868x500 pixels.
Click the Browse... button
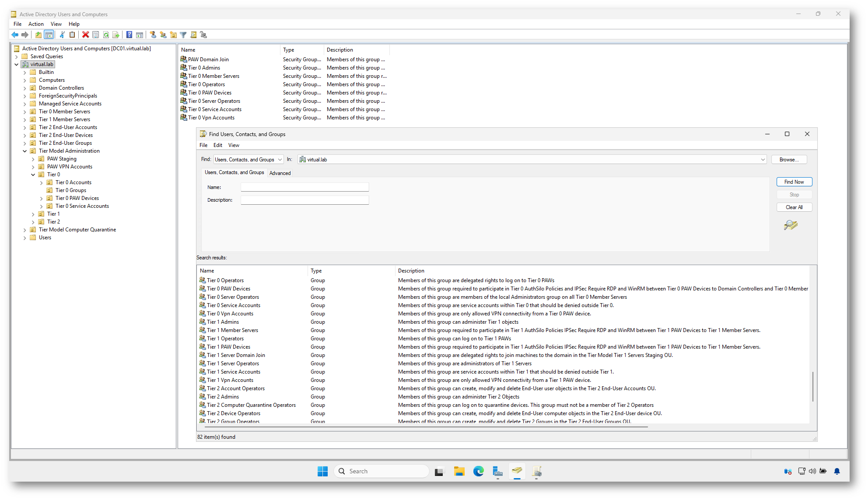(789, 160)
